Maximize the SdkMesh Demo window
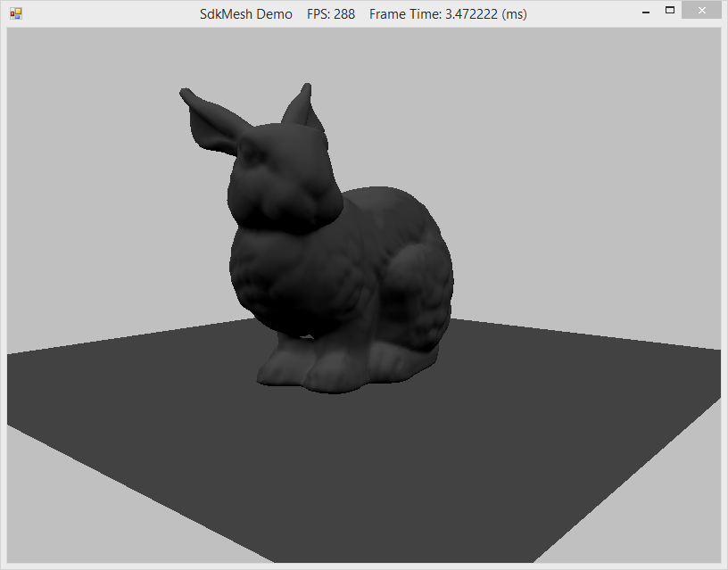The image size is (728, 570). 669,11
